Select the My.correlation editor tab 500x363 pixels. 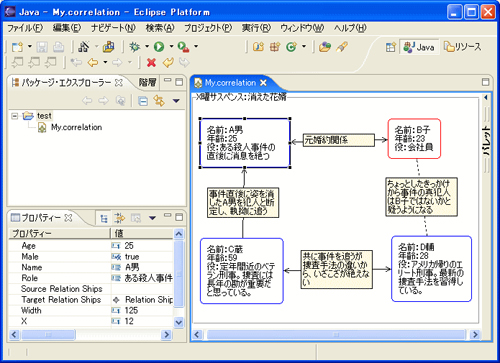[230, 83]
